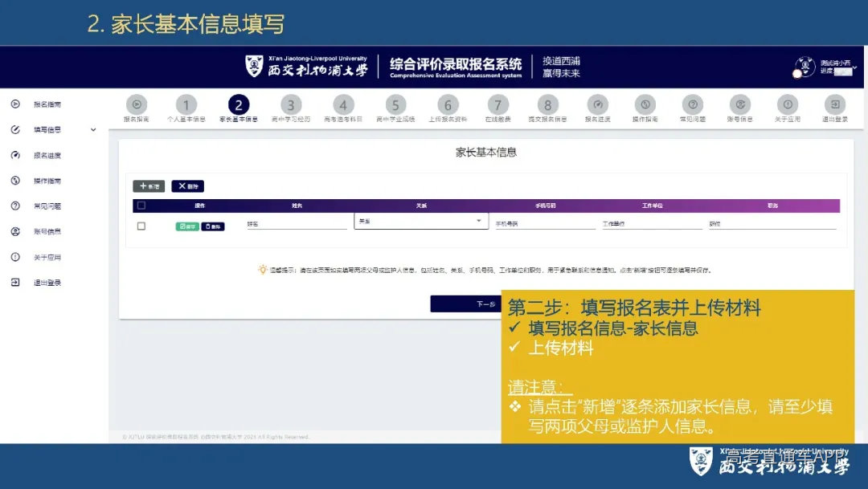
Task: Open the 高中学习经历 step 3 icon
Action: point(292,104)
